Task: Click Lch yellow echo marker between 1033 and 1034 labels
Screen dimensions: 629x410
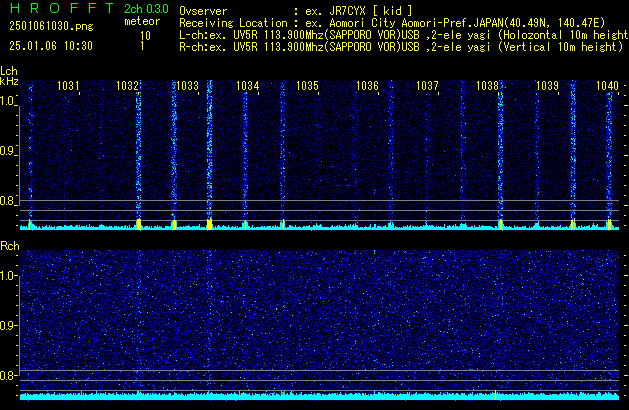Action: 209,224
